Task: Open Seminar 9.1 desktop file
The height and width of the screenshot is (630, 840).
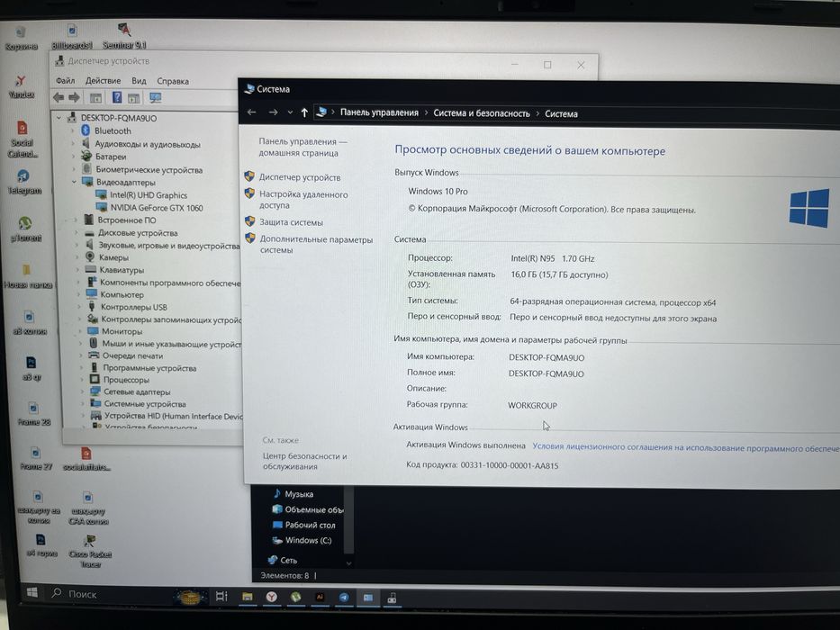Action: click(x=124, y=36)
